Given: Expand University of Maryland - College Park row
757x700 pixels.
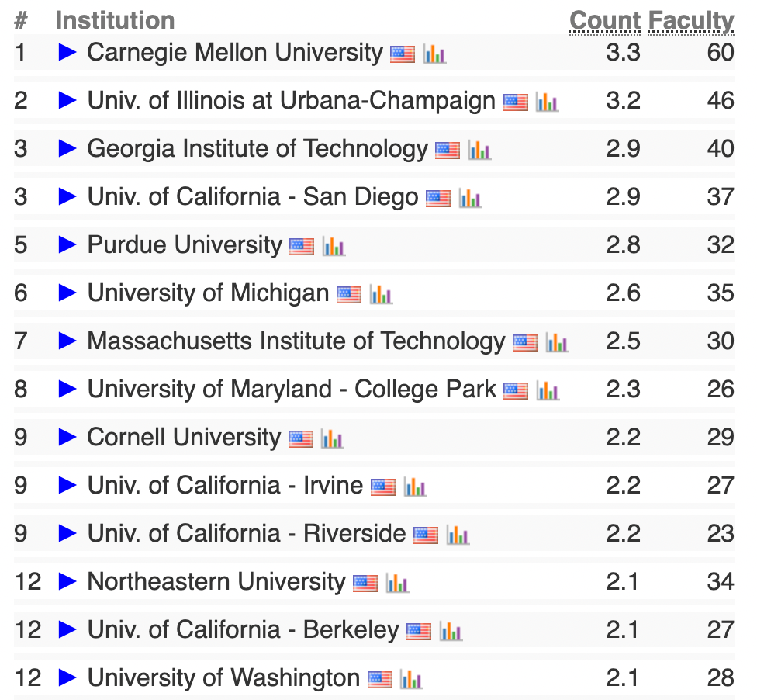Looking at the screenshot, I should [x=67, y=389].
